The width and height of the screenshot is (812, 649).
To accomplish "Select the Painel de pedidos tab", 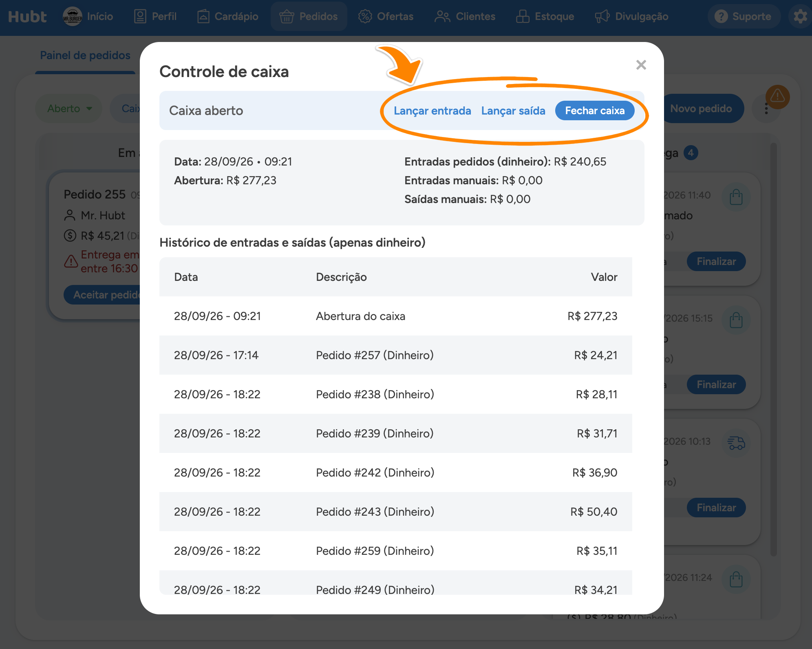I will click(85, 55).
